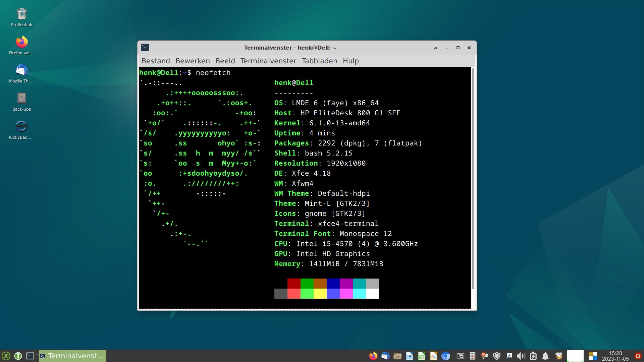Launch terminal from the panel launcher
The width and height of the screenshot is (644, 362).
30,356
